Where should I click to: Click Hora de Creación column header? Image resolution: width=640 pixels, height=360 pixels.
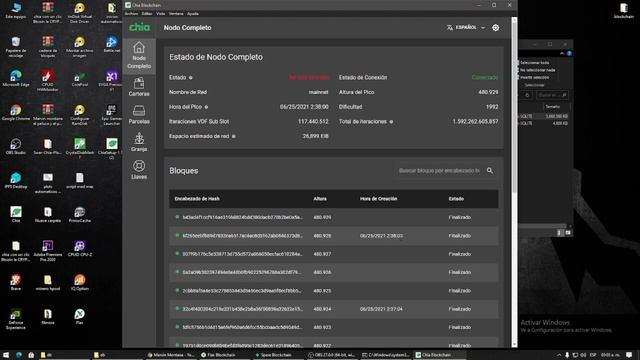click(x=378, y=199)
